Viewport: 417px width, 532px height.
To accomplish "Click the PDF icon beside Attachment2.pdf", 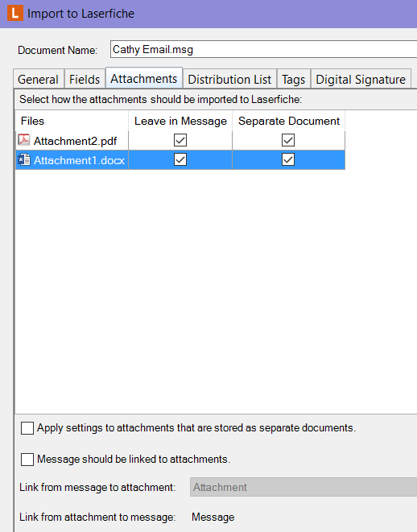I will [24, 140].
